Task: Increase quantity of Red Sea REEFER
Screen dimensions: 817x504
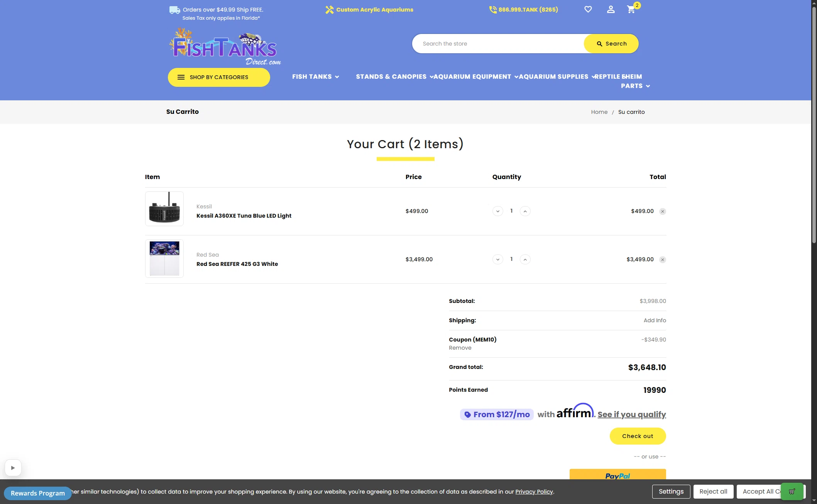Action: (525, 259)
